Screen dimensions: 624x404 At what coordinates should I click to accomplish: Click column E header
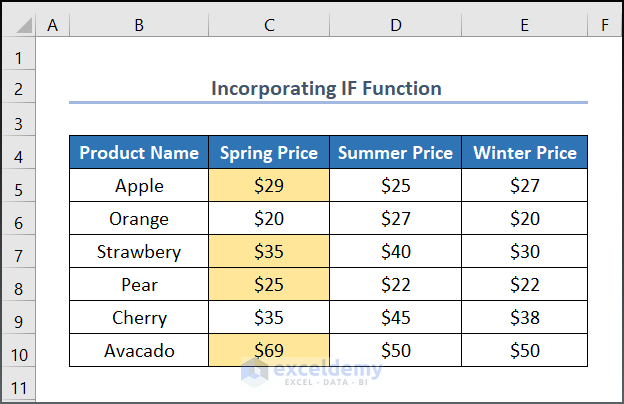[x=525, y=24]
